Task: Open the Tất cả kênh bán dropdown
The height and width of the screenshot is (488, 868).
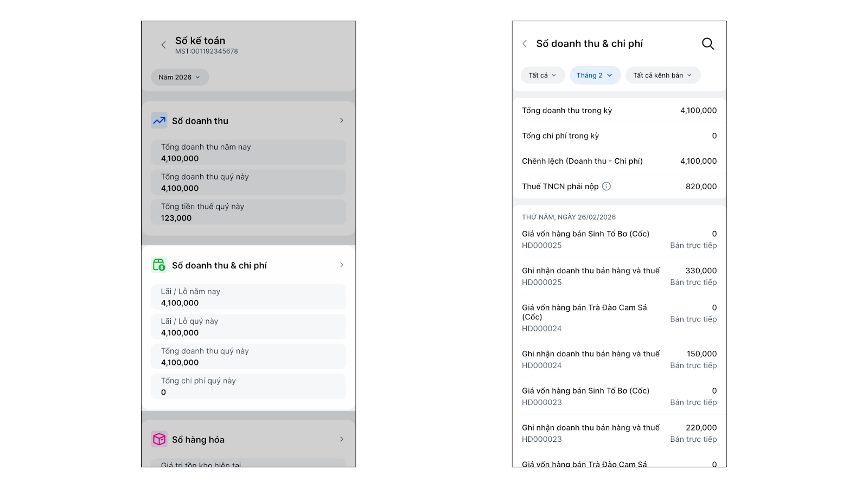Action: coord(662,75)
